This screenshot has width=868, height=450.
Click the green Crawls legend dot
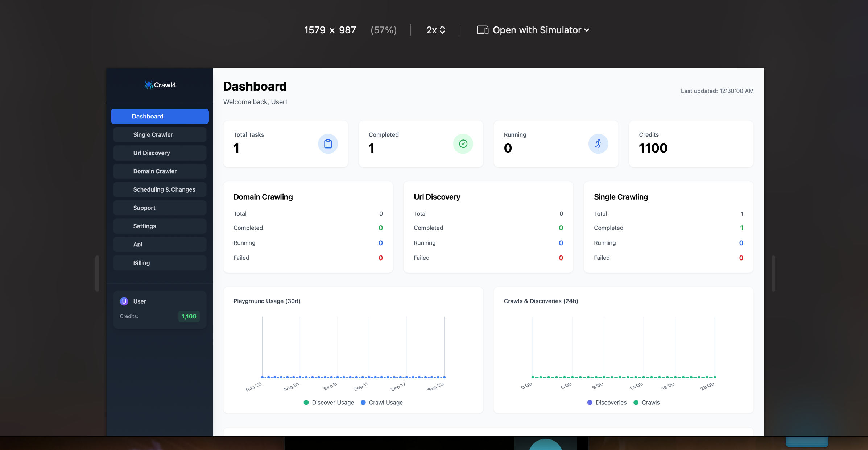pyautogui.click(x=636, y=403)
